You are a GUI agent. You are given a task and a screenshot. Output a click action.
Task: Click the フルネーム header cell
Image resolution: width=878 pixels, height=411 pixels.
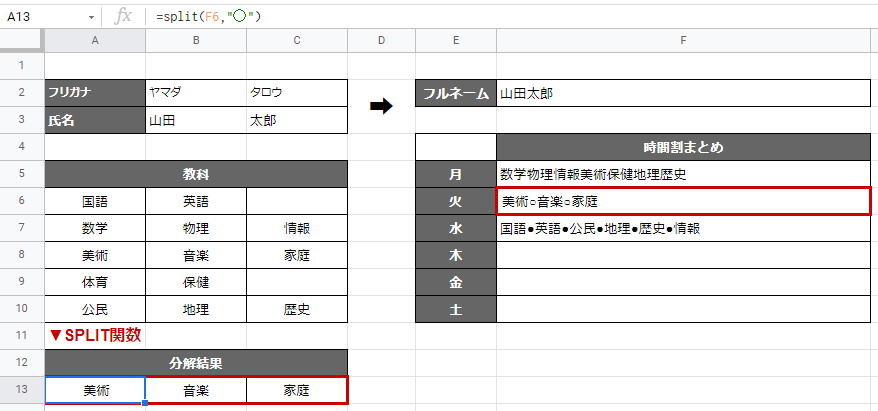pyautogui.click(x=456, y=93)
